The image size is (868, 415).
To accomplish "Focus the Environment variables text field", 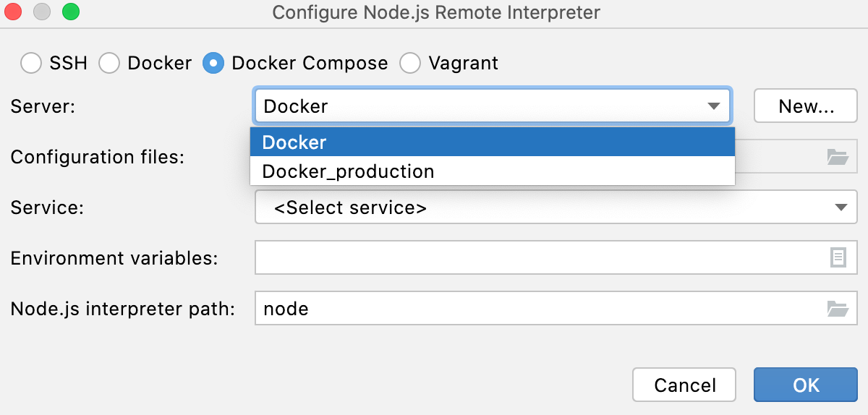I will (539, 258).
